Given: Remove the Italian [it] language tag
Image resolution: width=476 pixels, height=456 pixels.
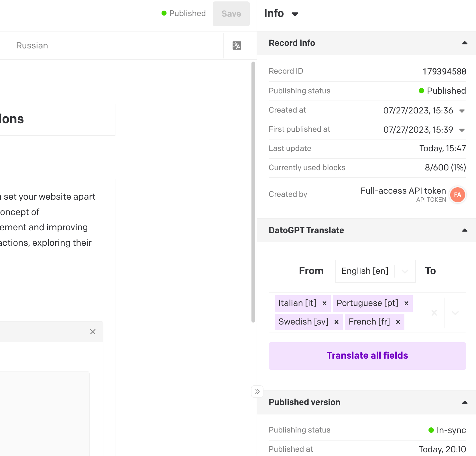Looking at the screenshot, I should [324, 303].
